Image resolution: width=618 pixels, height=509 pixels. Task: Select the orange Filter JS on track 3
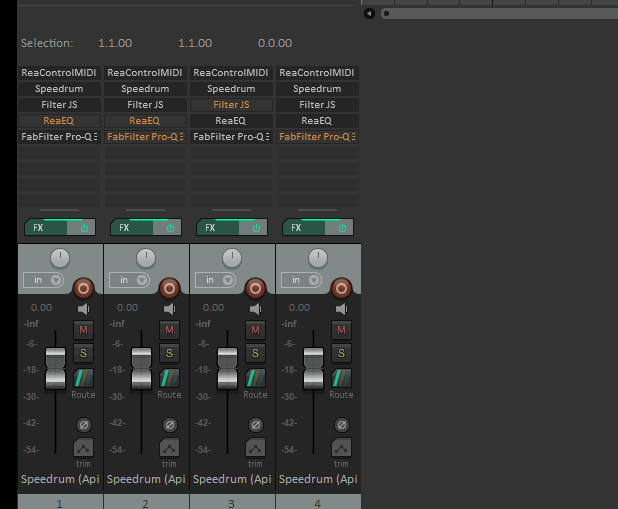231,105
